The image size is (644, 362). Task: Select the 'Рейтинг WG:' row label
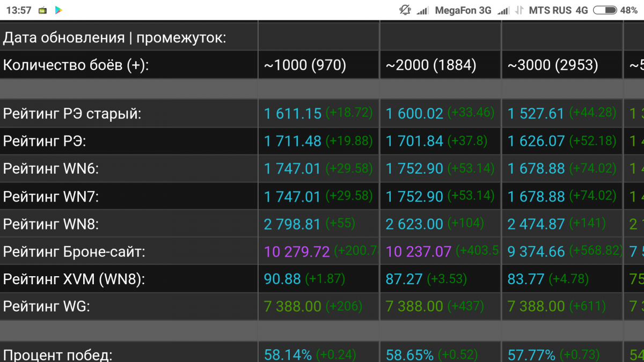46,307
